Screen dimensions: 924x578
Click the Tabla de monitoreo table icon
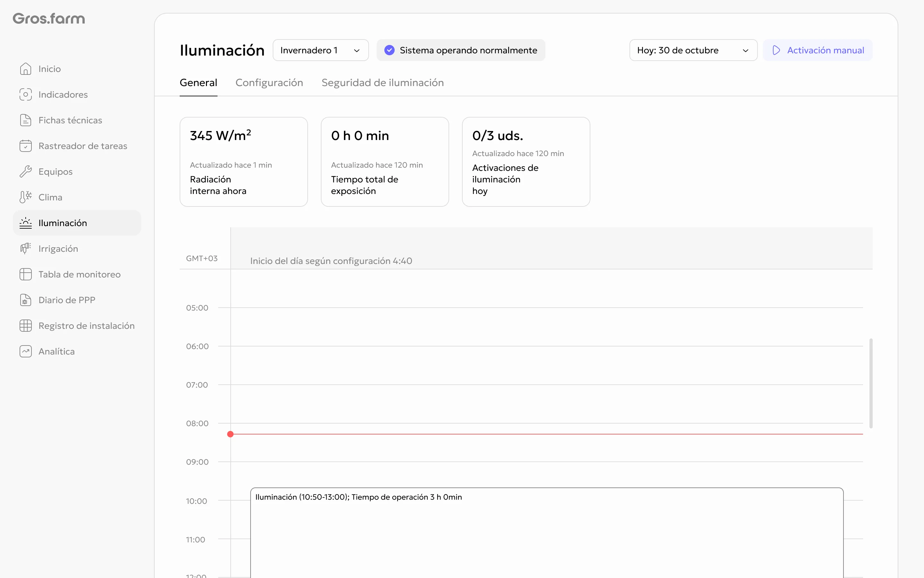pyautogui.click(x=26, y=274)
